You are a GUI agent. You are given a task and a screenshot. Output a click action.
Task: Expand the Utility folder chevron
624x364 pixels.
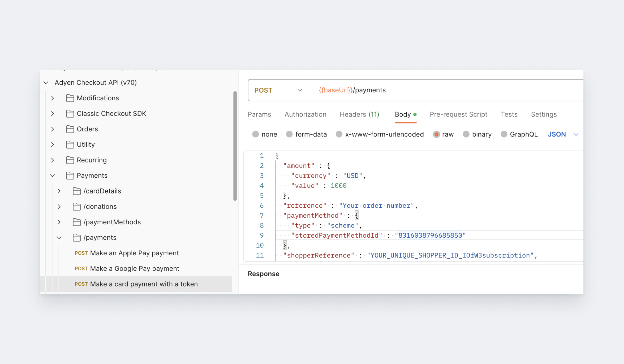coord(53,145)
